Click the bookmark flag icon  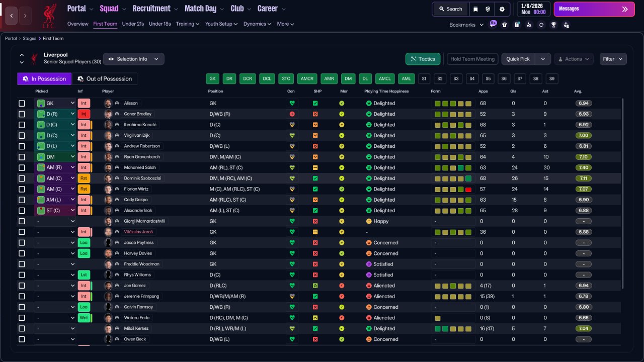click(475, 9)
